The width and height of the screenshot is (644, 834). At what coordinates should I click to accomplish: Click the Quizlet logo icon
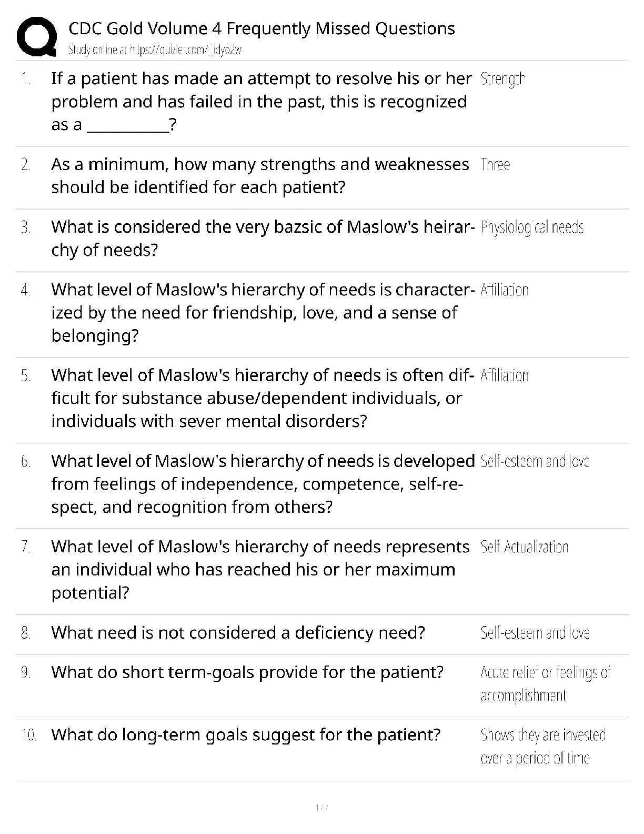click(x=37, y=37)
